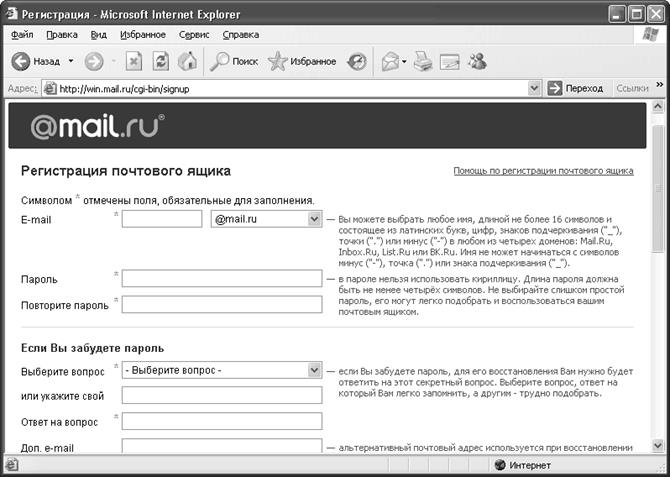
Task: Click the Ссылки links toolbar label
Action: coord(632,88)
